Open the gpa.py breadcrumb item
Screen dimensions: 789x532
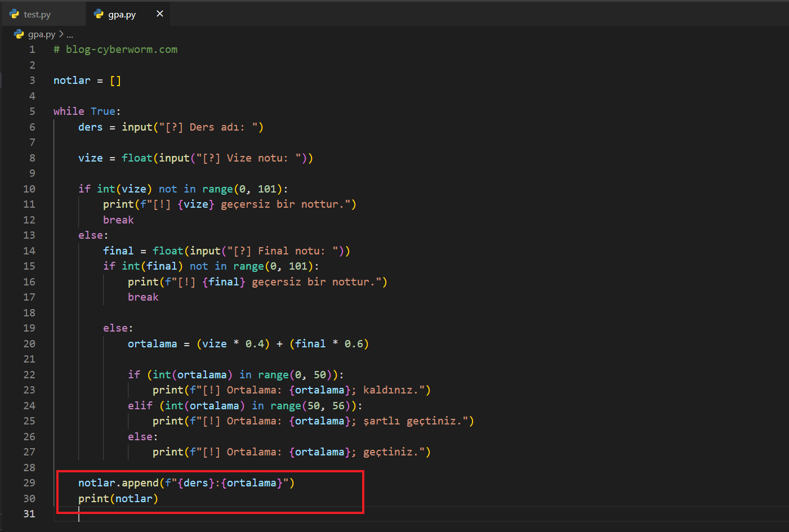click(42, 34)
